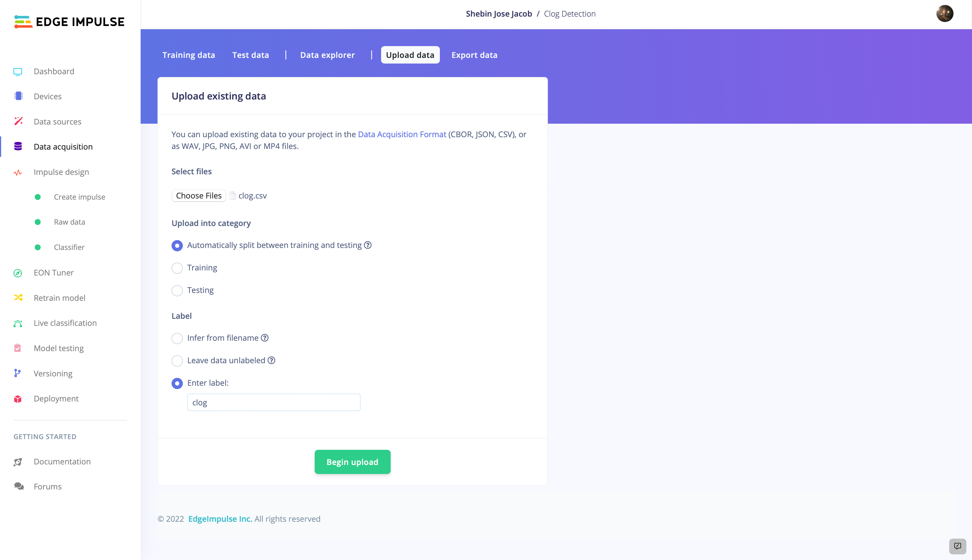
Task: Click the EON Tuner compass icon
Action: 18,273
